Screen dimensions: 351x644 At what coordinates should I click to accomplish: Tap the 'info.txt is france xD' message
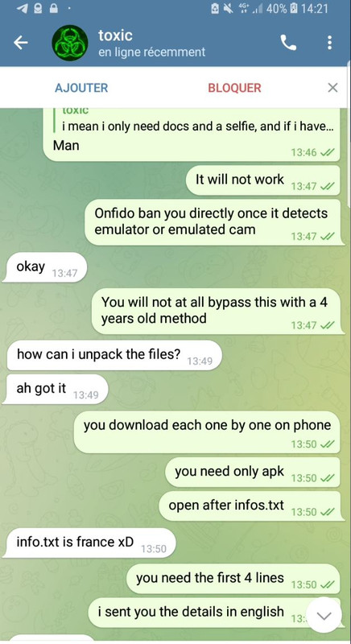(x=90, y=543)
